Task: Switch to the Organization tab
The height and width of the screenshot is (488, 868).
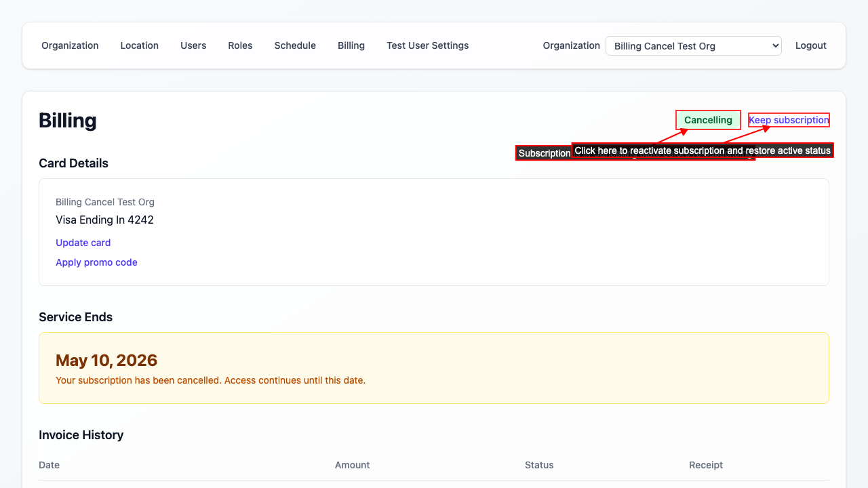Action: 70,45
